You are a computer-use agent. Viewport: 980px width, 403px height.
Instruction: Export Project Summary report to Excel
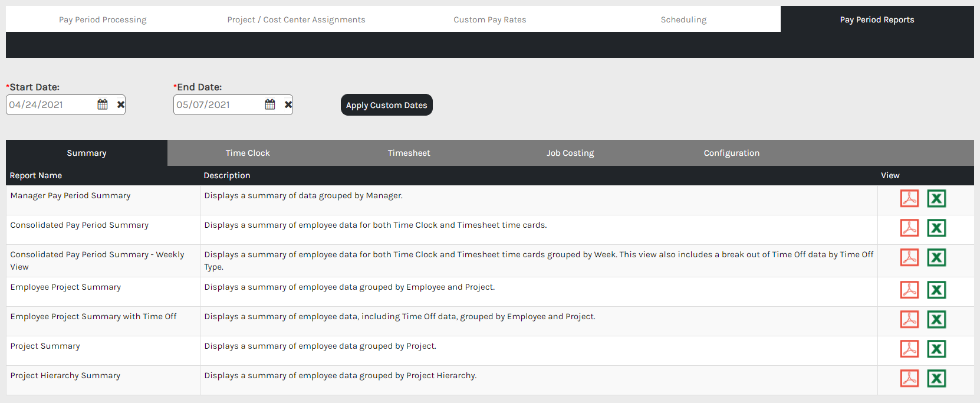[x=936, y=349]
